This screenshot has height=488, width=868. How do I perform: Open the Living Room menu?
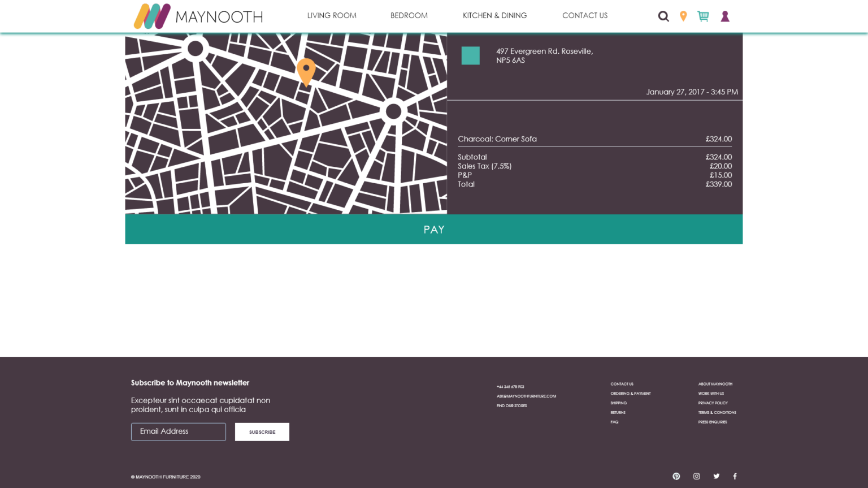click(332, 15)
